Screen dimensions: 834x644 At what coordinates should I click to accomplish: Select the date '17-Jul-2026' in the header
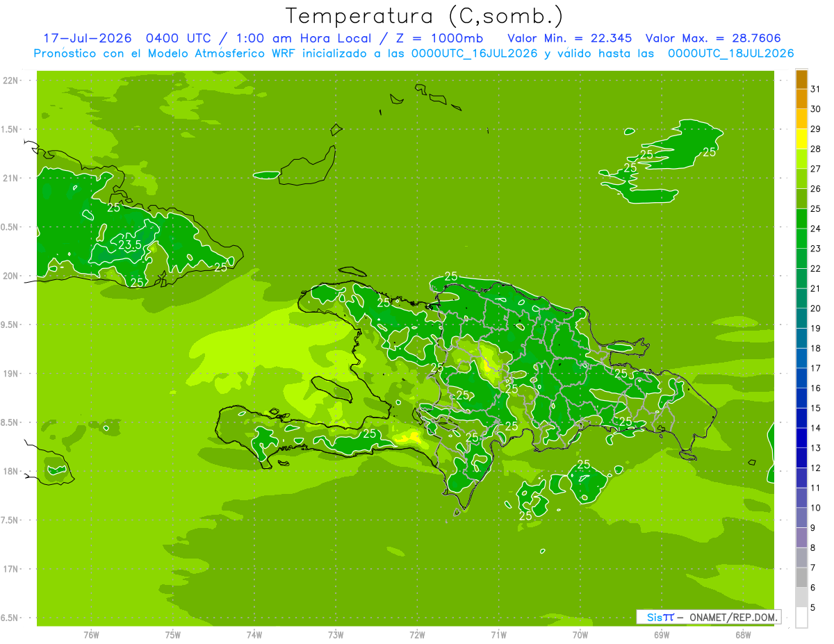tap(88, 38)
